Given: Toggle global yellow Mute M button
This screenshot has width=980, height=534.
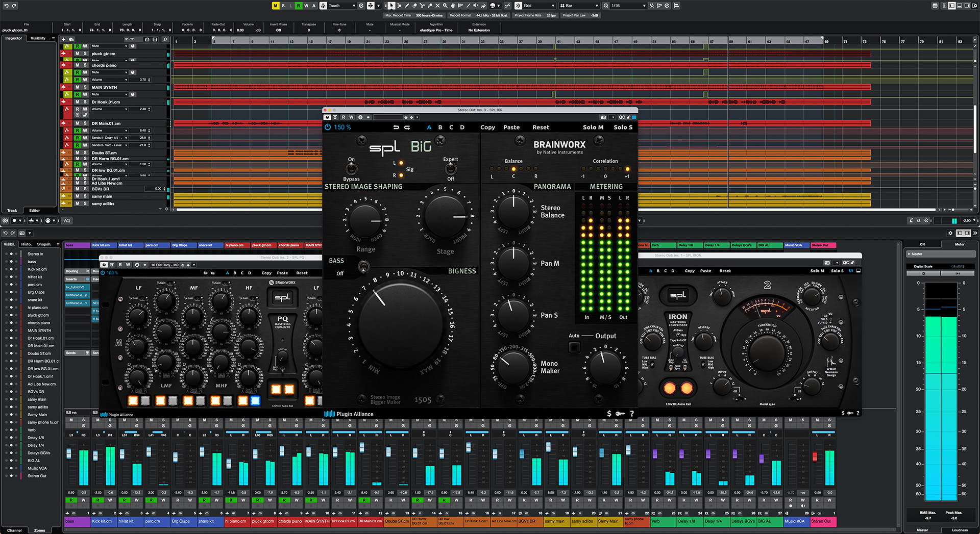Looking at the screenshot, I should [275, 6].
